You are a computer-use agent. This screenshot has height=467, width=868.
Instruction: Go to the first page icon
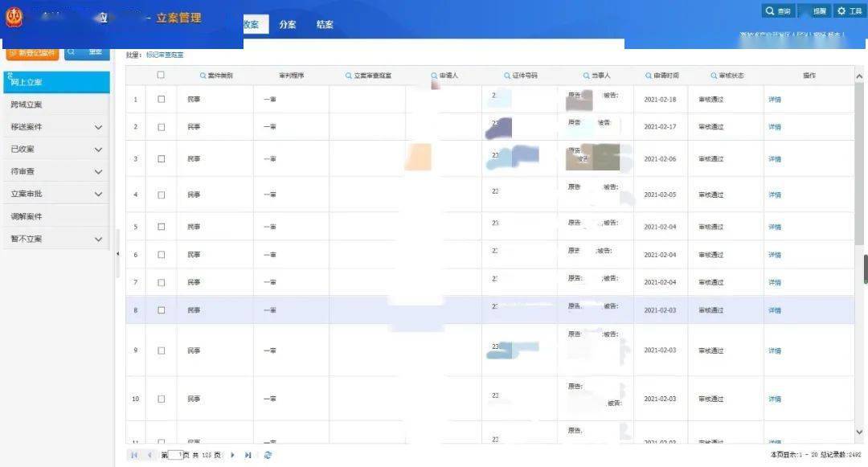click(134, 455)
